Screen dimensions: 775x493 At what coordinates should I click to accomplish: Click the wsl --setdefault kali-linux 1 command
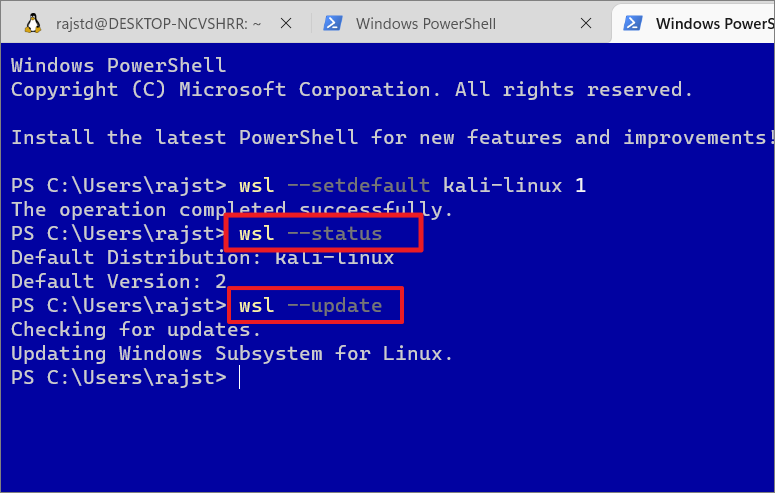click(412, 185)
